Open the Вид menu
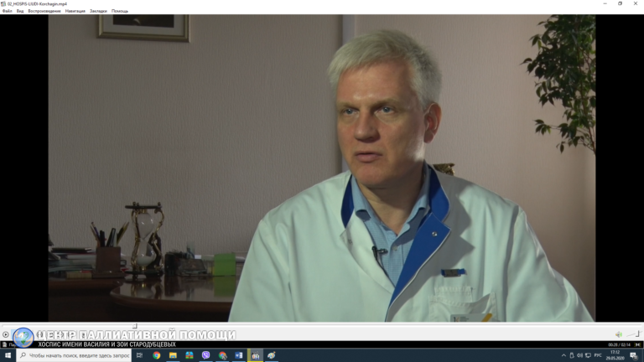This screenshot has width=644, height=362. click(x=20, y=11)
